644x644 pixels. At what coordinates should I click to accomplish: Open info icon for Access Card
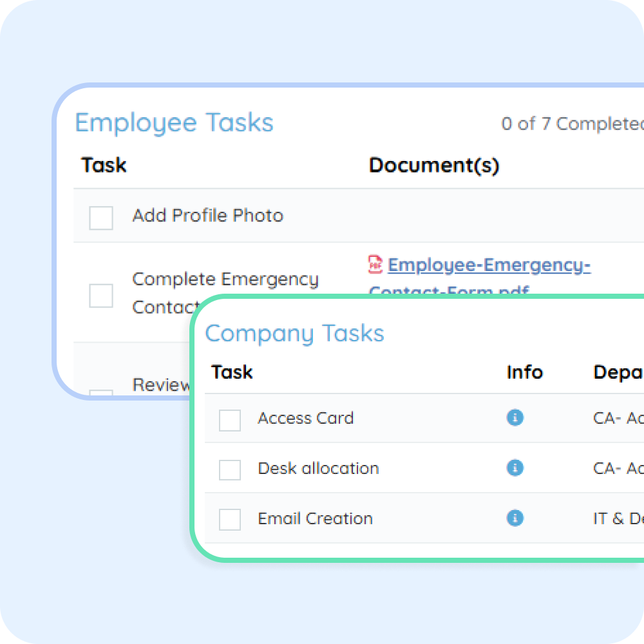(x=515, y=418)
